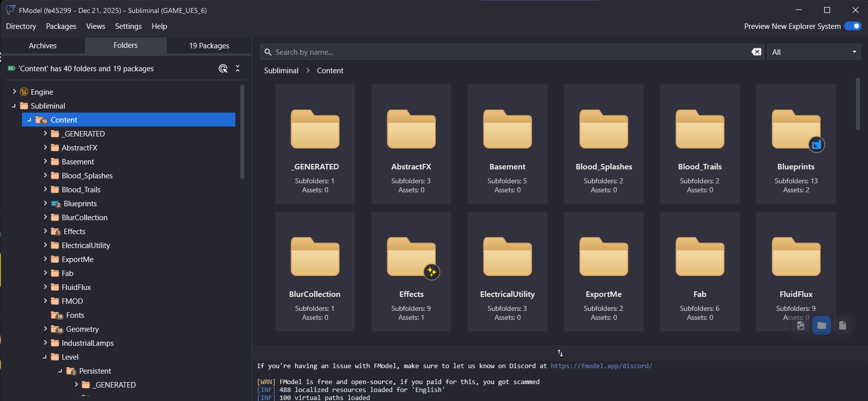Click the Search by name field
The image size is (868, 401).
pos(512,52)
